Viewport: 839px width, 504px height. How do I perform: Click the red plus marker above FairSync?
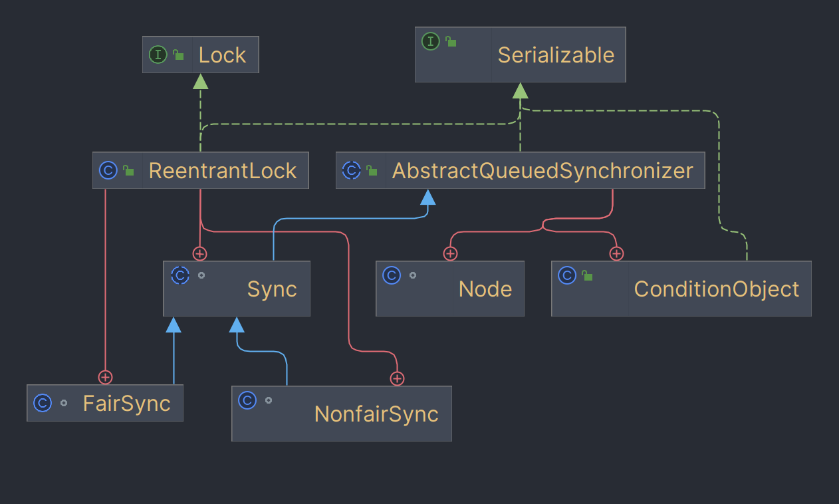pyautogui.click(x=105, y=377)
